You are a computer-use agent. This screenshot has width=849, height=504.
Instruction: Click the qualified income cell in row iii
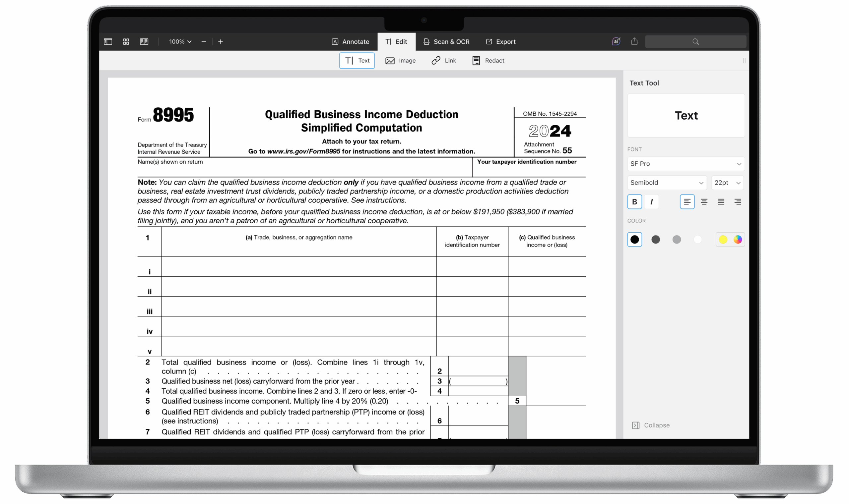547,306
